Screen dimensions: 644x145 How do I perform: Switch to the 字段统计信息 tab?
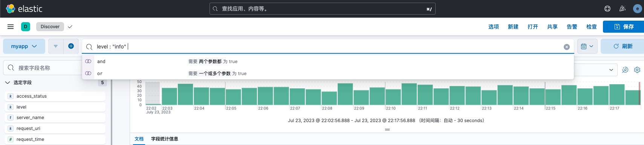pos(165,139)
